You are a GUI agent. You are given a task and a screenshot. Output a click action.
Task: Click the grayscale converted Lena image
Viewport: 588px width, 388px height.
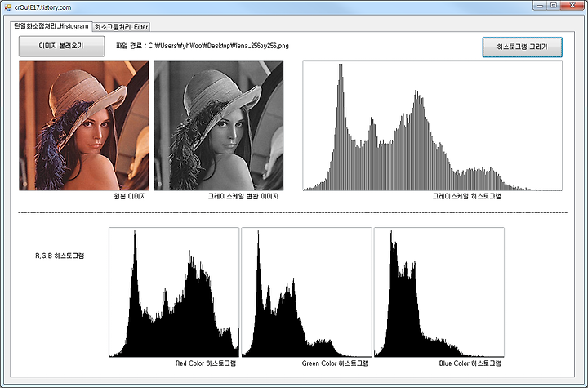[218, 126]
